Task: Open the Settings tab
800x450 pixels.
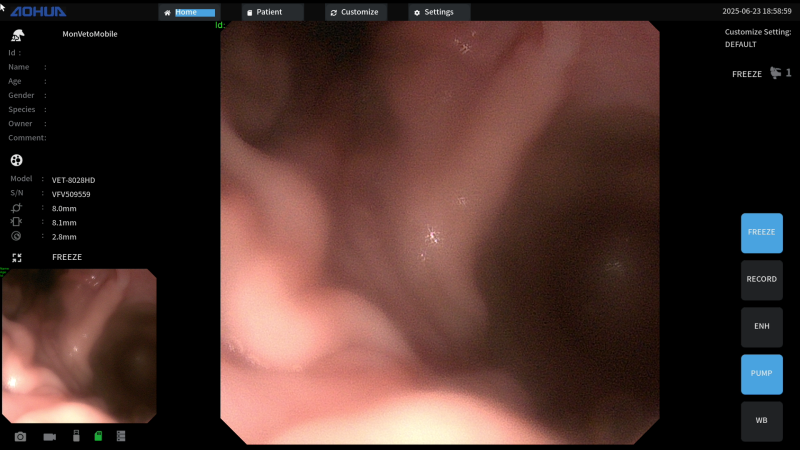Action: click(x=439, y=12)
